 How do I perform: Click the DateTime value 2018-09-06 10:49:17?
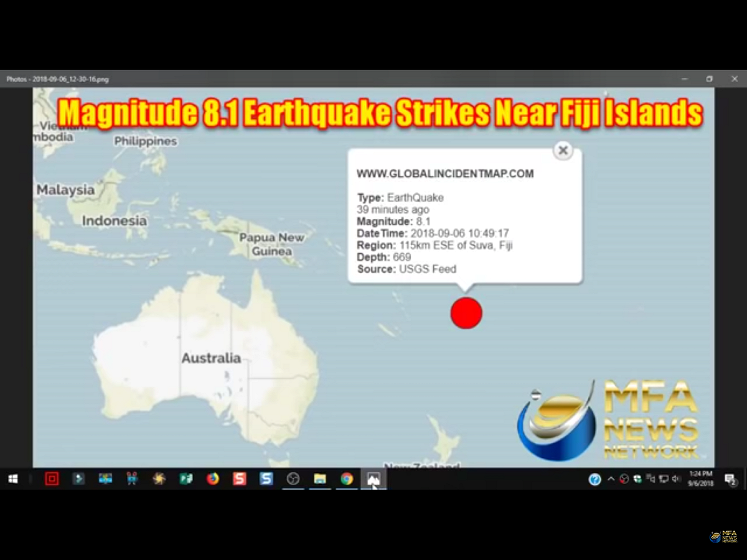[x=459, y=233]
